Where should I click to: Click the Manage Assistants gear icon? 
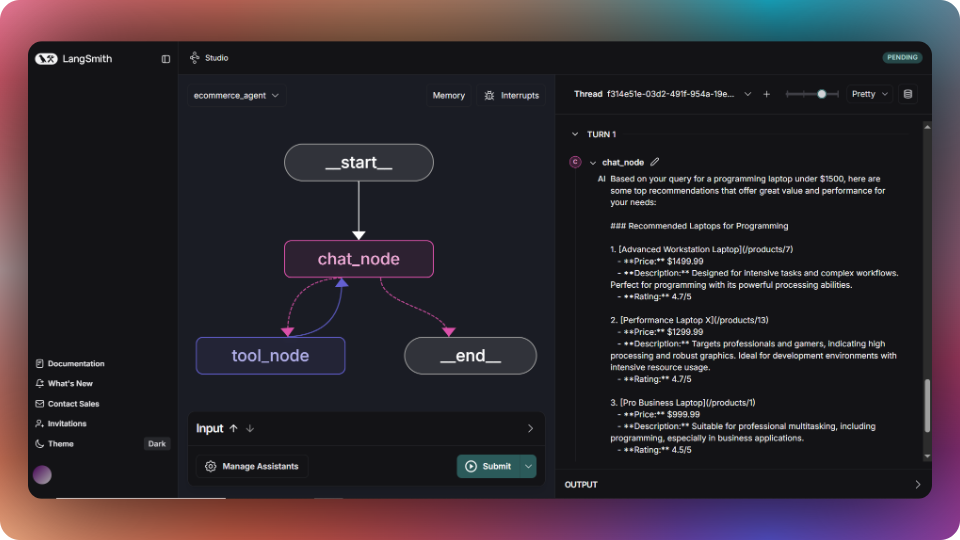pos(211,467)
